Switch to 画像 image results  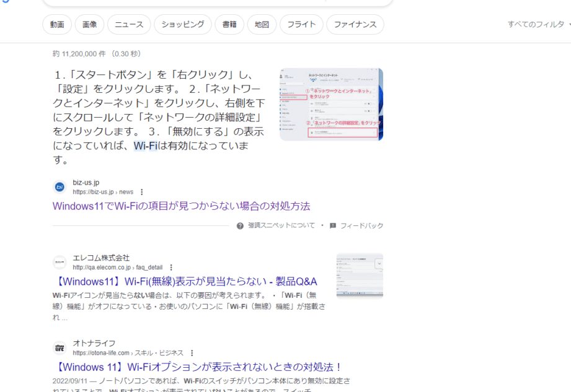(x=89, y=24)
